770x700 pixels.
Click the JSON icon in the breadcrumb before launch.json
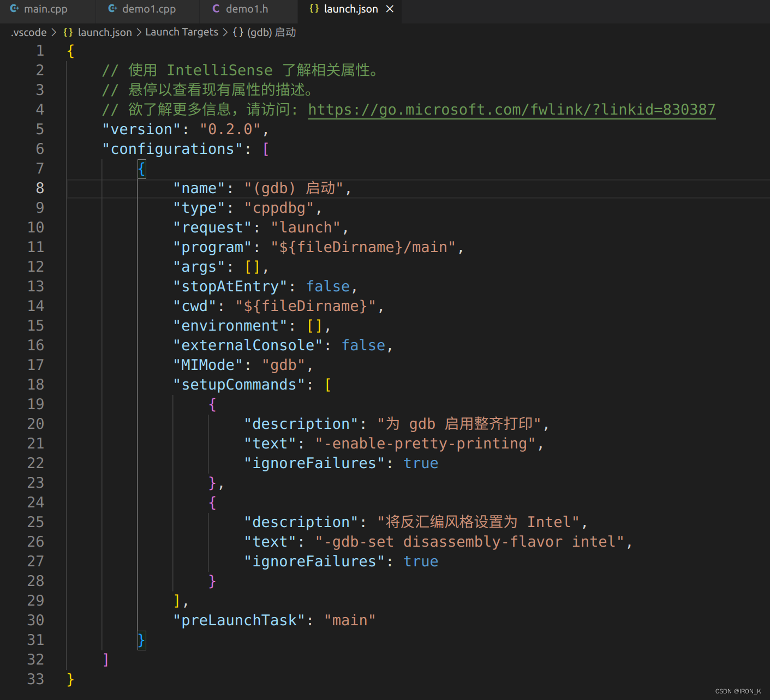click(68, 32)
